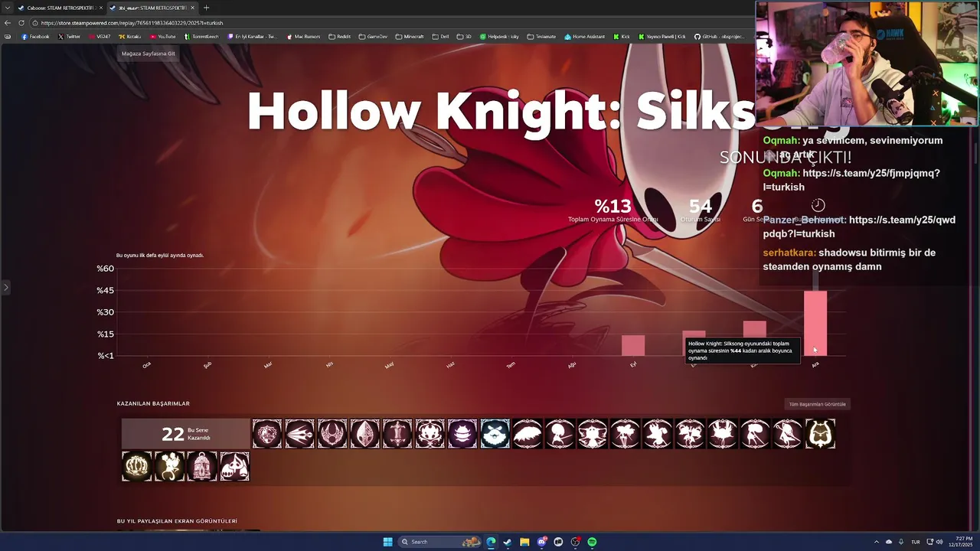Open the GameDev bookmarks folder

(x=373, y=36)
